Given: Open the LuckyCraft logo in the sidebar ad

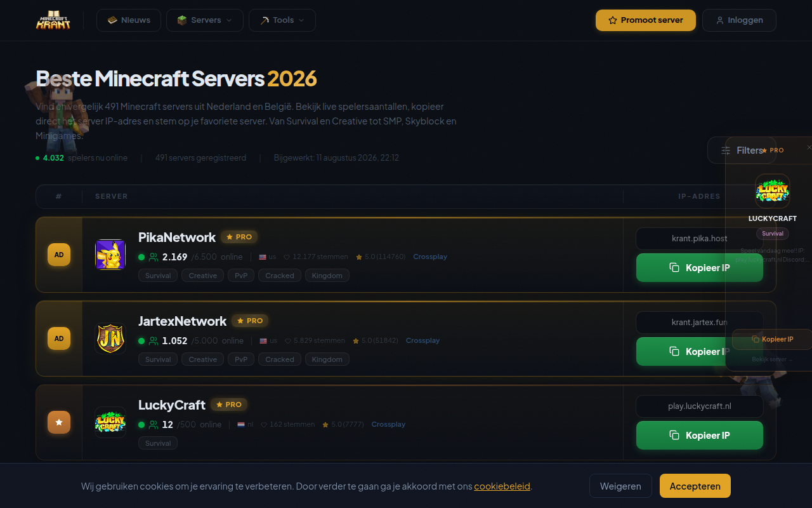Looking at the screenshot, I should [773, 190].
